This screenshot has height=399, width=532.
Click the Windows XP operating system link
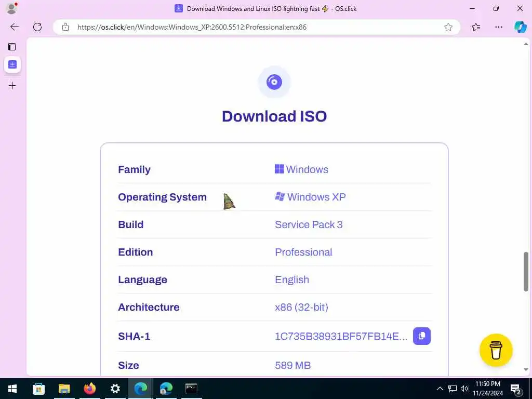tap(310, 197)
